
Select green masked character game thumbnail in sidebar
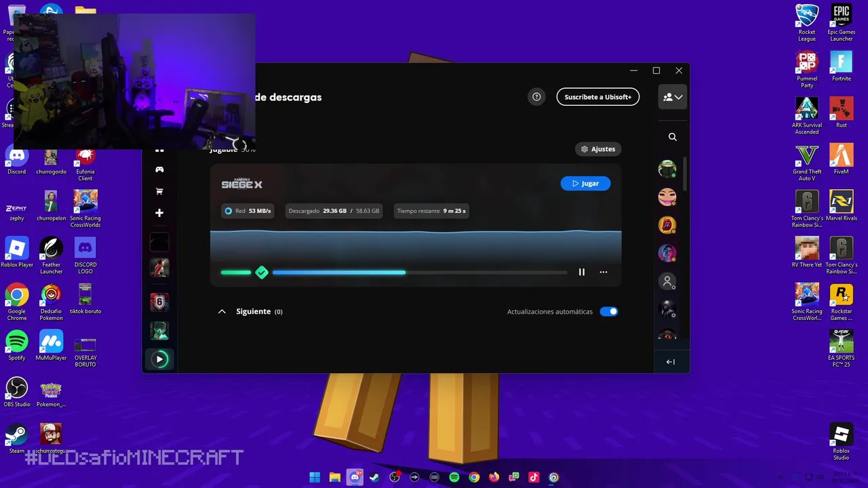coord(159,331)
